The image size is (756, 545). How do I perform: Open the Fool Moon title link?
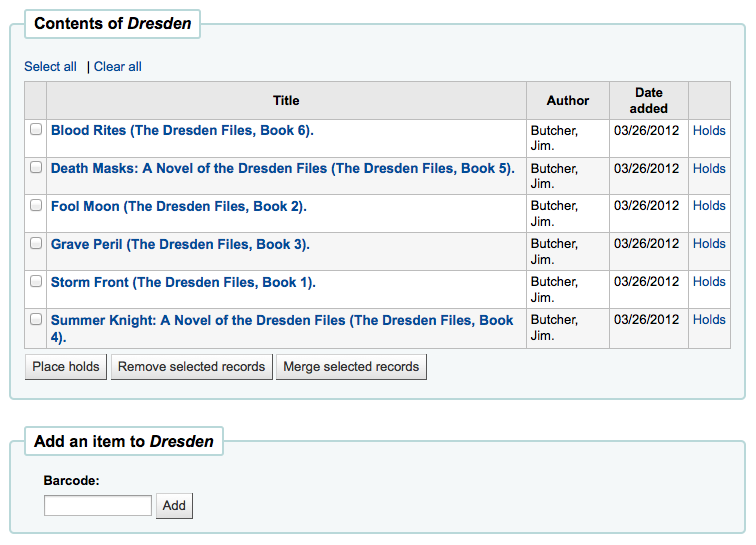point(178,206)
